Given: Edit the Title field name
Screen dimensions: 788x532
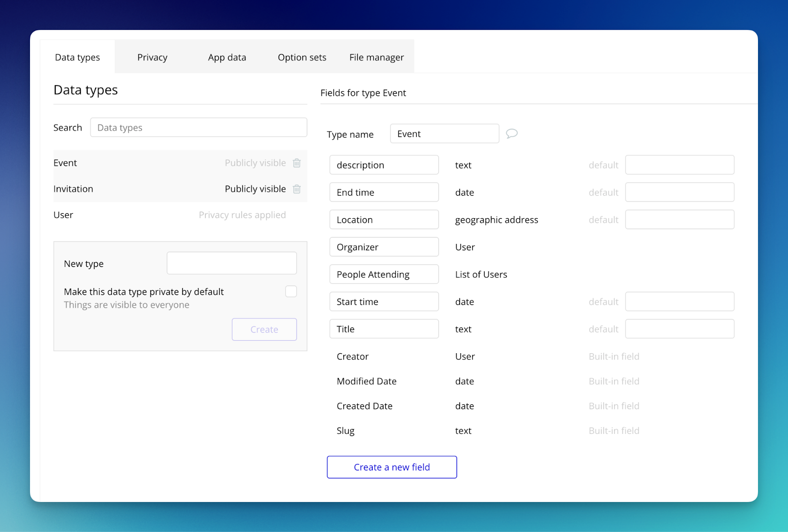Looking at the screenshot, I should (x=384, y=329).
